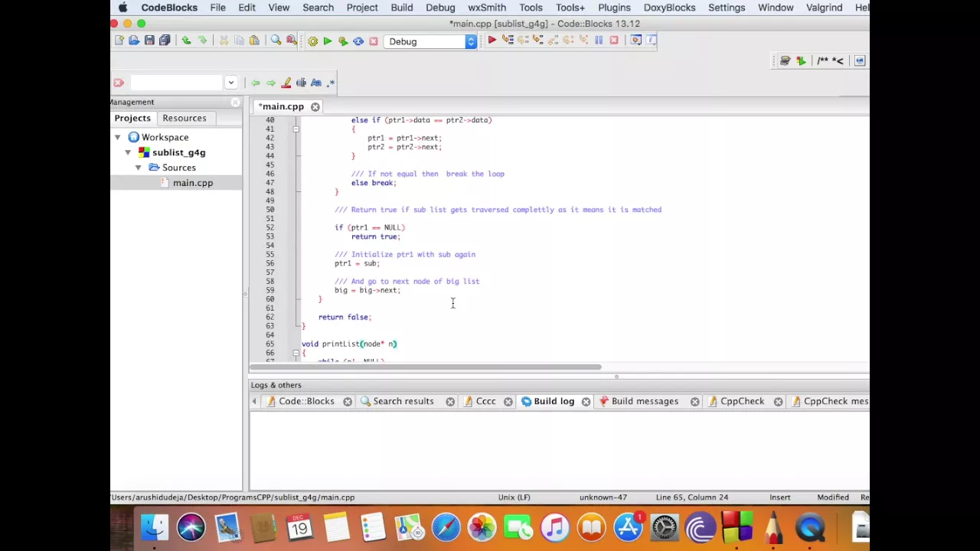The width and height of the screenshot is (980, 551).
Task: Click the left tab-scroll arrow in Logs panel
Action: [255, 401]
